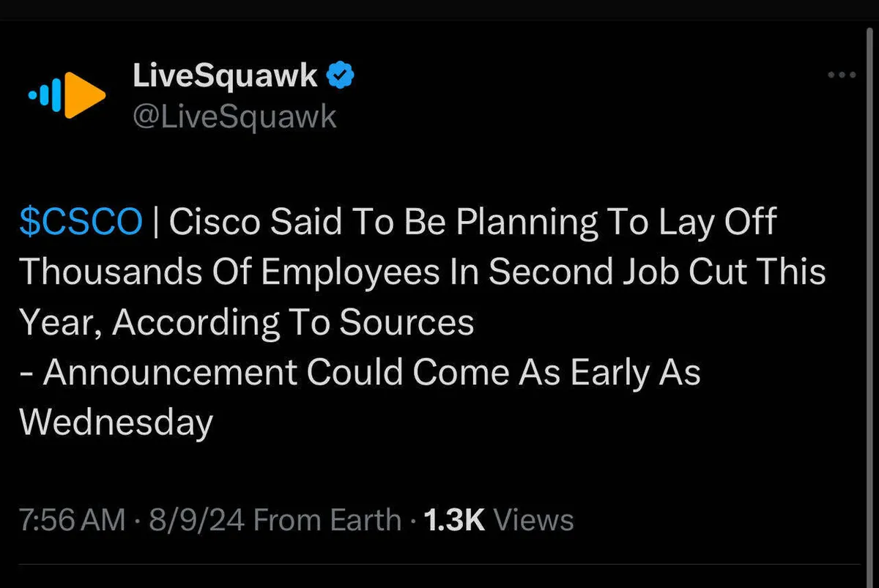
Task: Open the @LiveSquawk handle link
Action: tap(234, 116)
